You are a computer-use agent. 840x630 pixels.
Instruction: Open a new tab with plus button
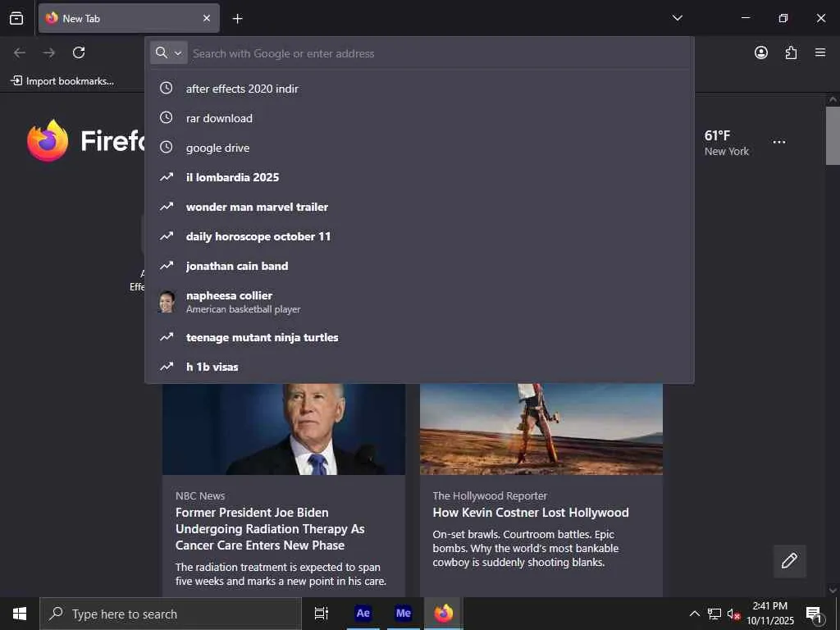point(237,19)
